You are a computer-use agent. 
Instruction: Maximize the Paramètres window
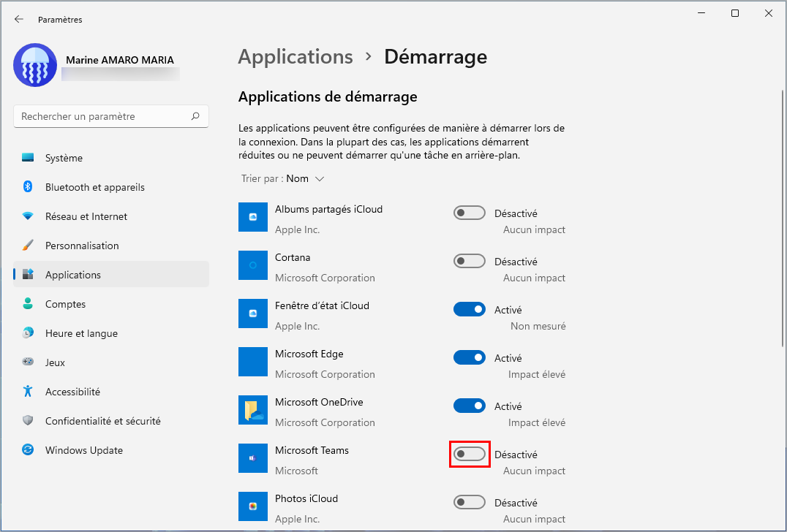(735, 14)
